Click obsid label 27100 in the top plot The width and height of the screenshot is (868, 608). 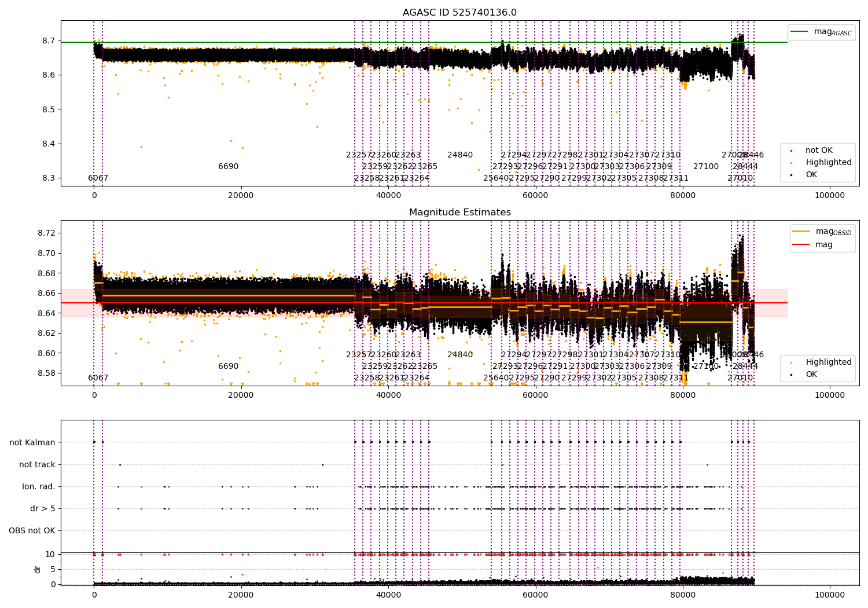(706, 166)
